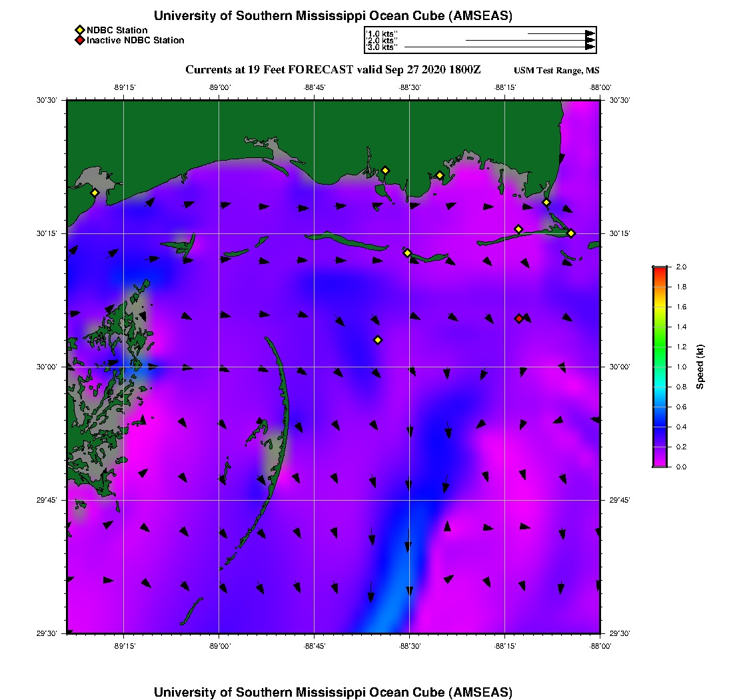Click the Speed (kt) color bar label
This screenshot has width=733, height=700.
pos(700,367)
